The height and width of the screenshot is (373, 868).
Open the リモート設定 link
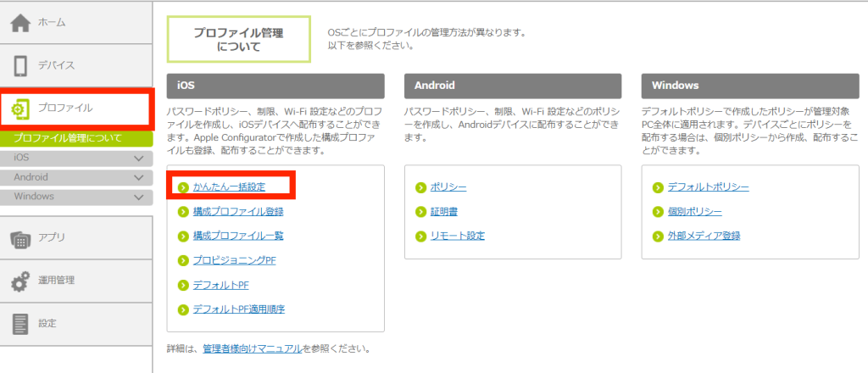(458, 237)
